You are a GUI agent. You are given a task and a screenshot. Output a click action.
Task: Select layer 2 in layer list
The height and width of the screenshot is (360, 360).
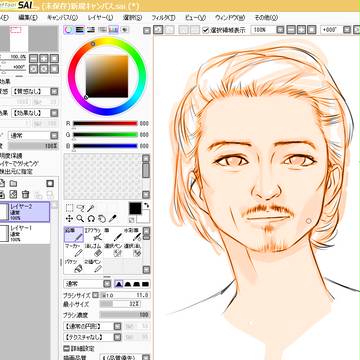click(x=25, y=212)
